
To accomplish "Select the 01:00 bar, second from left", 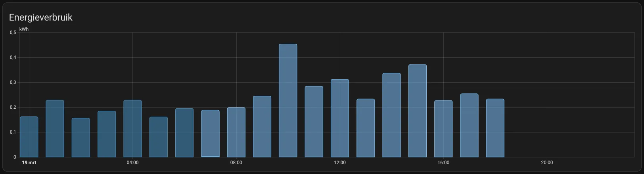I will pyautogui.click(x=55, y=129).
